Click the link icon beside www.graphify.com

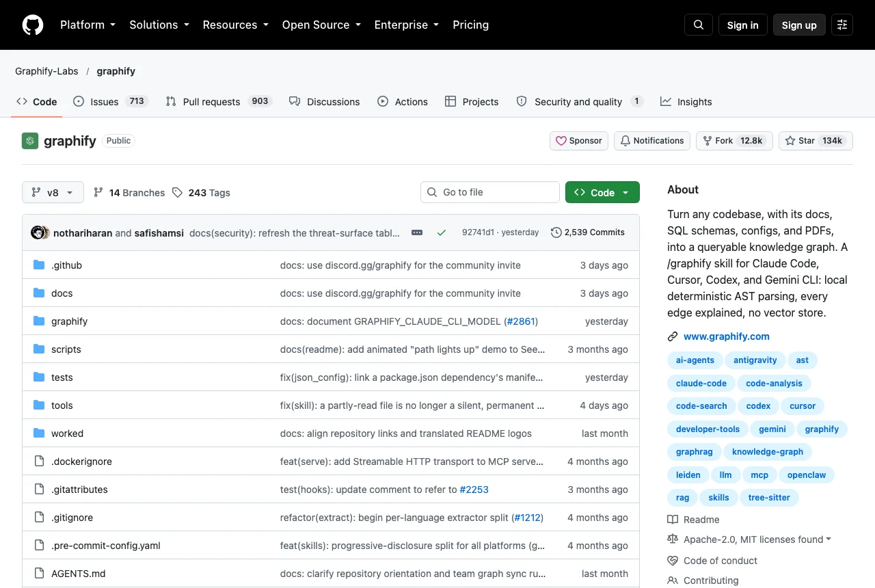click(x=673, y=336)
